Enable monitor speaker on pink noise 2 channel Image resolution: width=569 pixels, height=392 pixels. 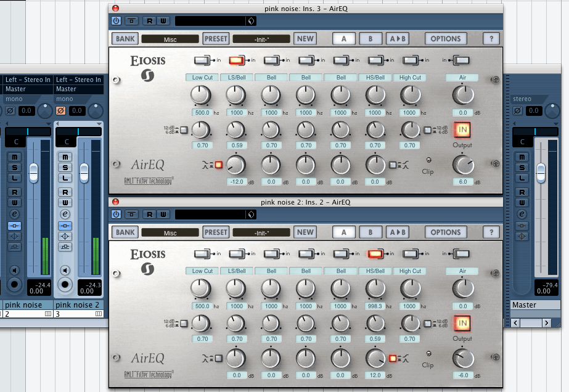pyautogui.click(x=65, y=270)
